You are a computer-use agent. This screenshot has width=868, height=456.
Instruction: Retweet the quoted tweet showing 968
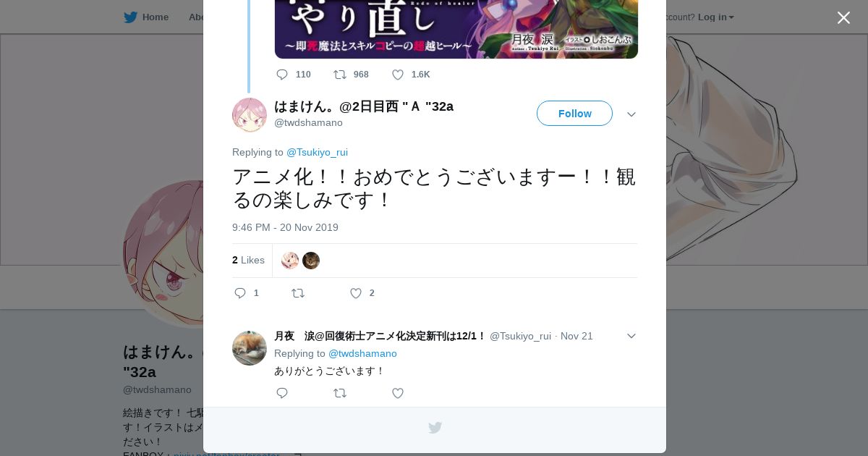pos(340,75)
